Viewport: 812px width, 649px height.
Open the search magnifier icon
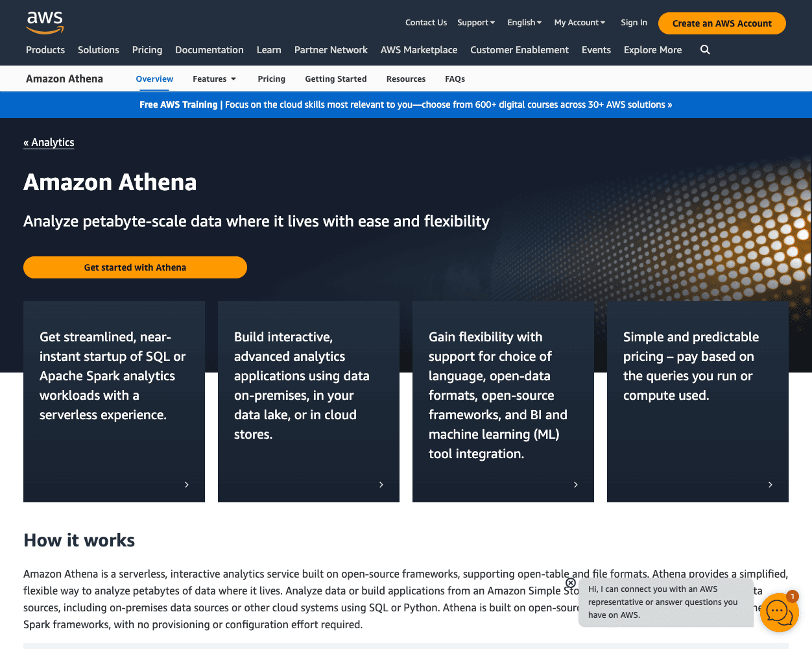click(705, 50)
